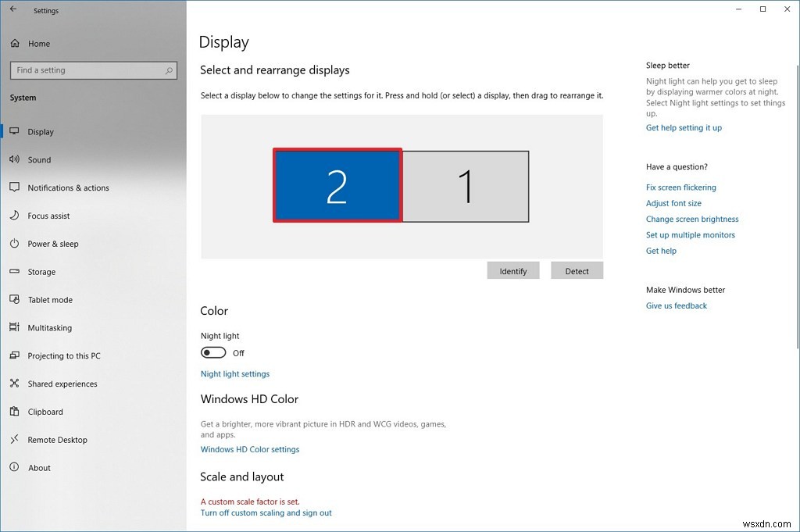The image size is (800, 532).
Task: Click the Notifications & actions icon
Action: click(14, 187)
